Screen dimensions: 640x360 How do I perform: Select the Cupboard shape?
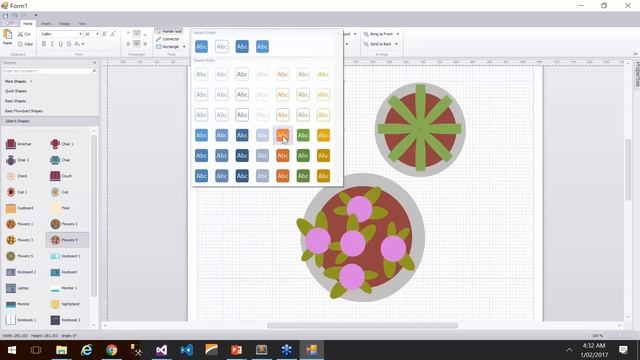[20, 208]
